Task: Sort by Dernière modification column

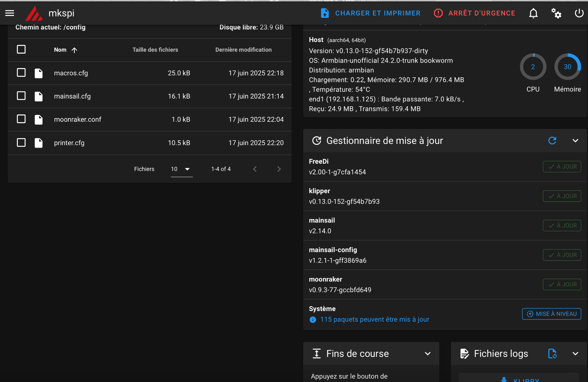Action: (243, 50)
